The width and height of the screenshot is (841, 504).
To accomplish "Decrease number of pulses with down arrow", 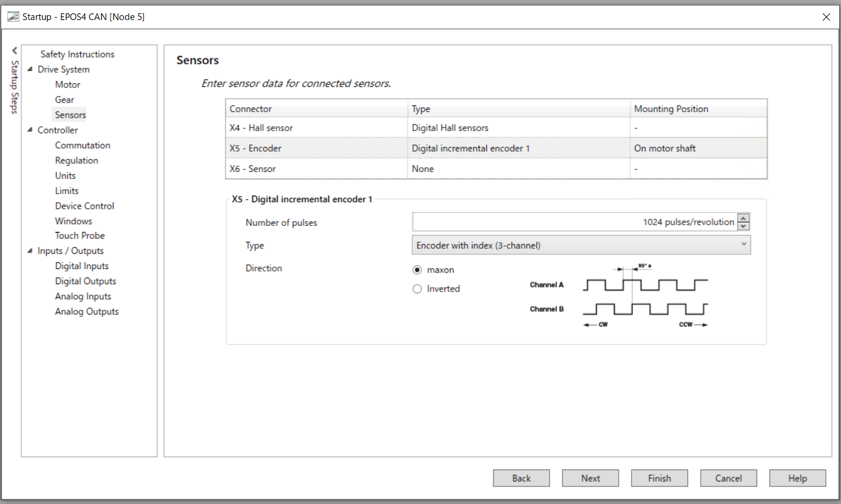I will [x=744, y=226].
